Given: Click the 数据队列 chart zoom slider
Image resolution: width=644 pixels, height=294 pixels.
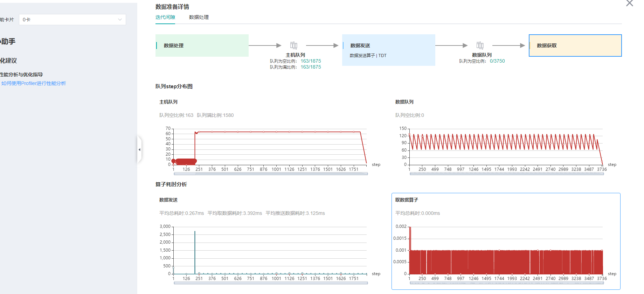Looking at the screenshot, I should [x=507, y=174].
